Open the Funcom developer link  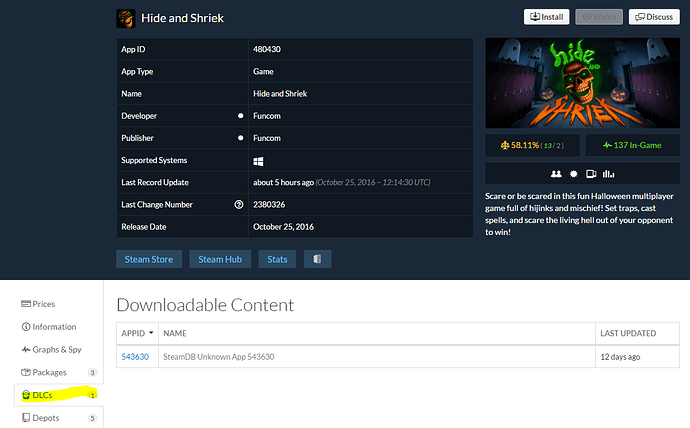tap(267, 116)
